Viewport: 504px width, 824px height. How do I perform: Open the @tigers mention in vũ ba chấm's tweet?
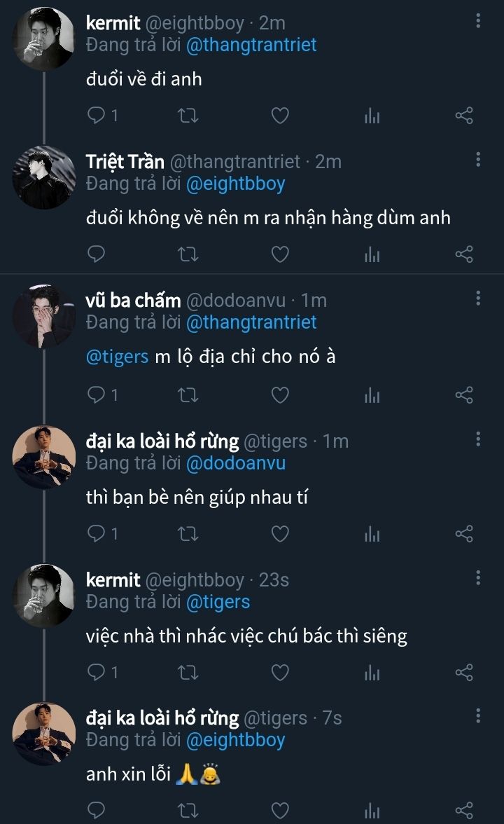(x=117, y=356)
